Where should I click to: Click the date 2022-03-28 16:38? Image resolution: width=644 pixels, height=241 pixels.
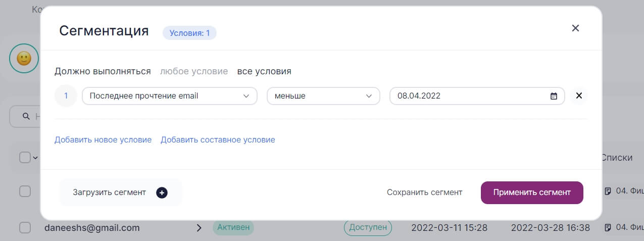click(x=551, y=228)
